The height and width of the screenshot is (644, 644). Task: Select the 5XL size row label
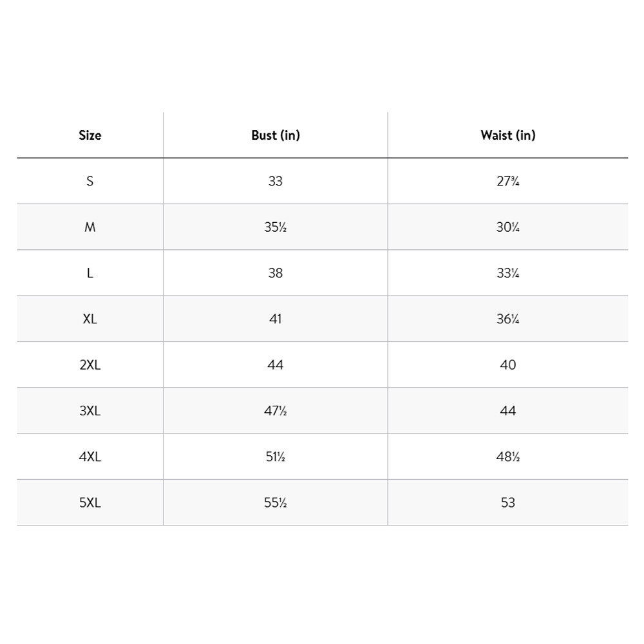[90, 502]
